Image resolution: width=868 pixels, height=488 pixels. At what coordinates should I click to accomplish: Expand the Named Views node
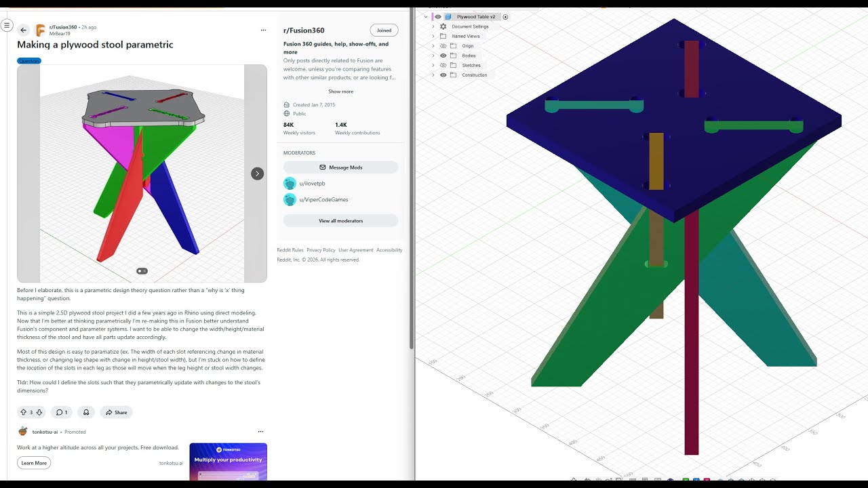[433, 36]
